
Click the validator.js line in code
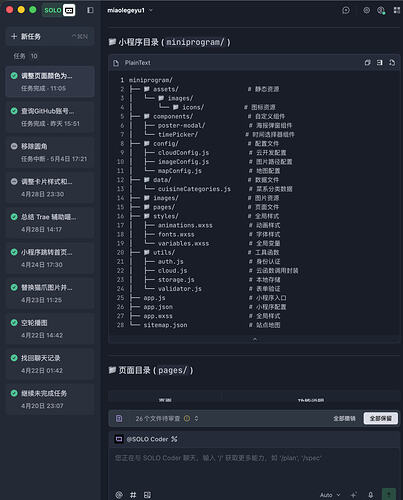(180, 289)
